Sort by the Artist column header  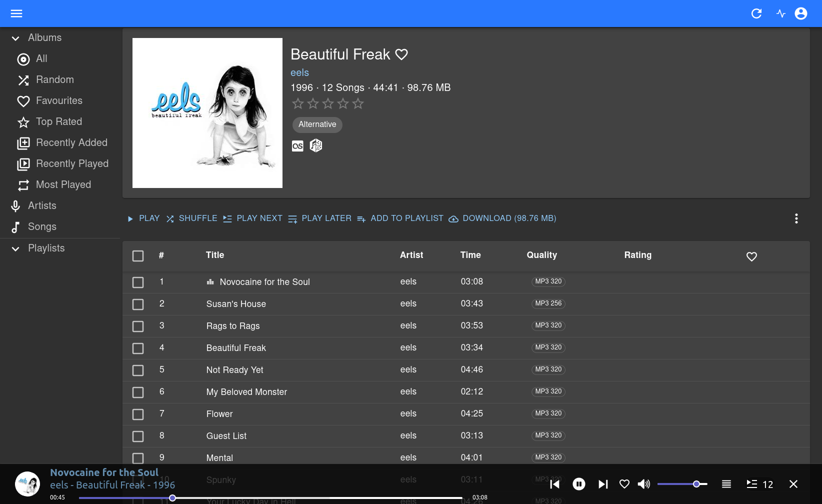click(x=411, y=255)
